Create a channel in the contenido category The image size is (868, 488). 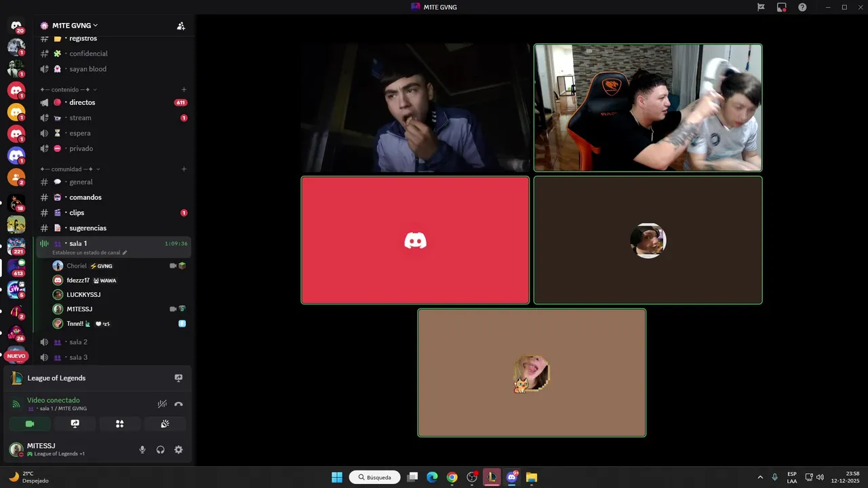click(x=184, y=89)
